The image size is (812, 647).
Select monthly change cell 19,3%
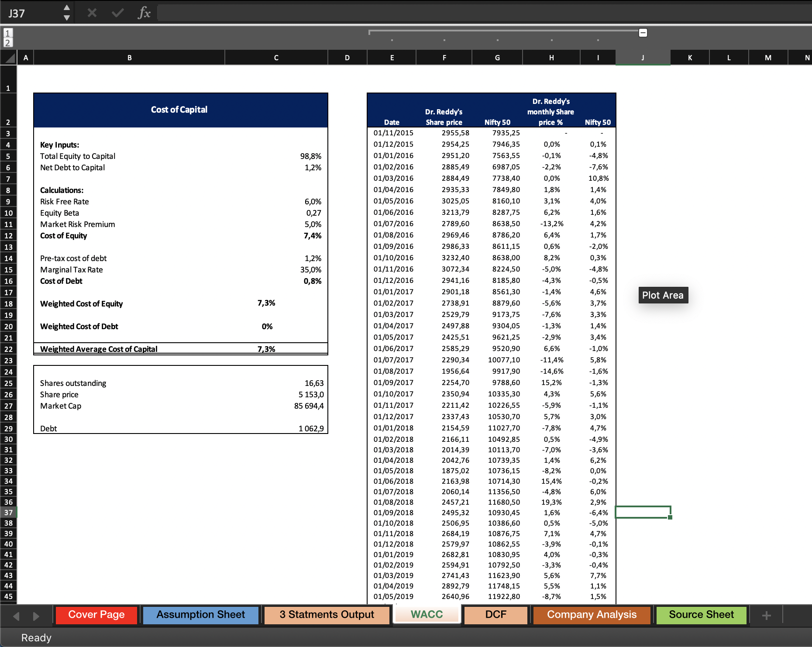pyautogui.click(x=551, y=502)
